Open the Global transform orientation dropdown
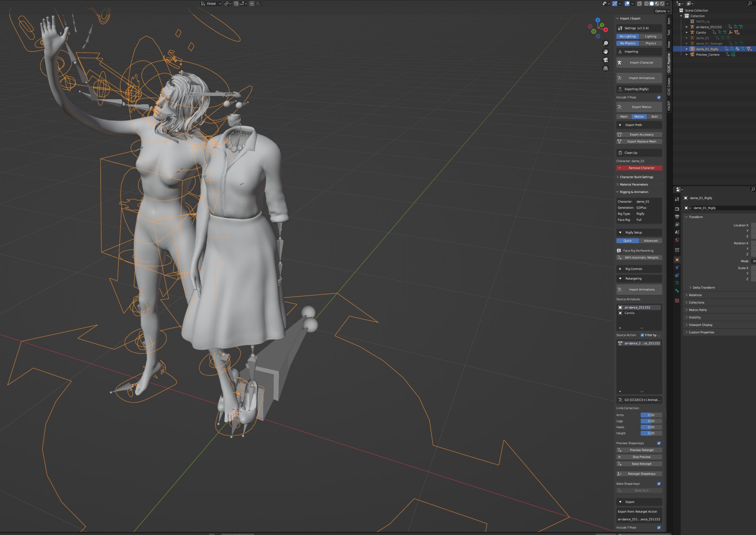756x535 pixels. pyautogui.click(x=211, y=3)
